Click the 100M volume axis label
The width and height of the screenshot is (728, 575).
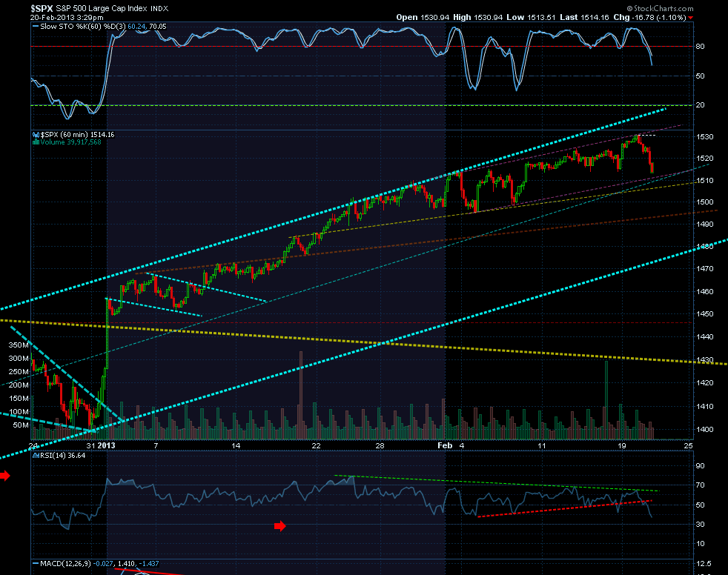(x=19, y=412)
